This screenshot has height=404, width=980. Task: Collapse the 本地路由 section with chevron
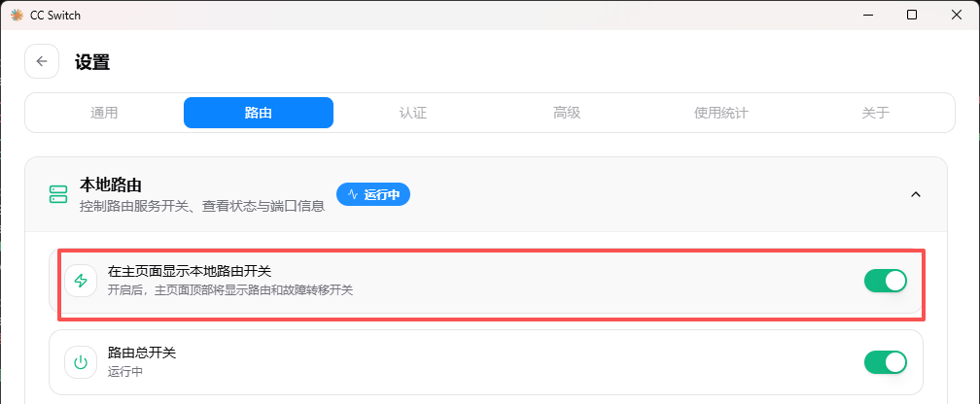(916, 194)
